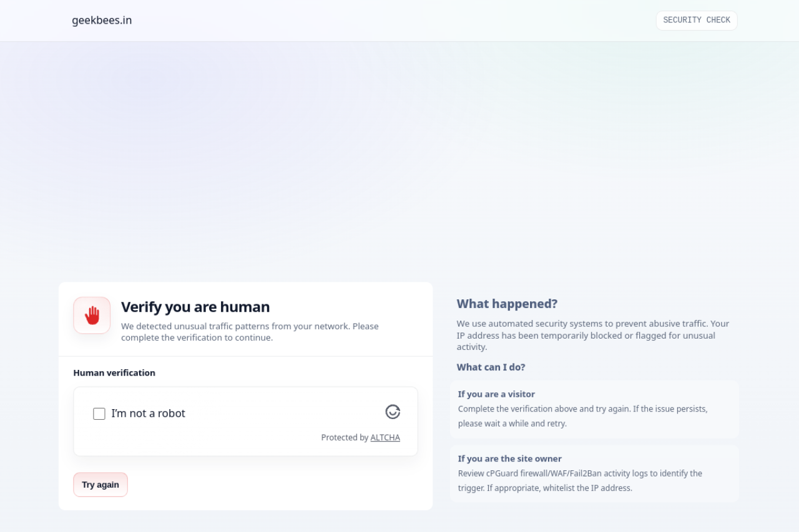Click the geekbees.in site name

coord(102,21)
